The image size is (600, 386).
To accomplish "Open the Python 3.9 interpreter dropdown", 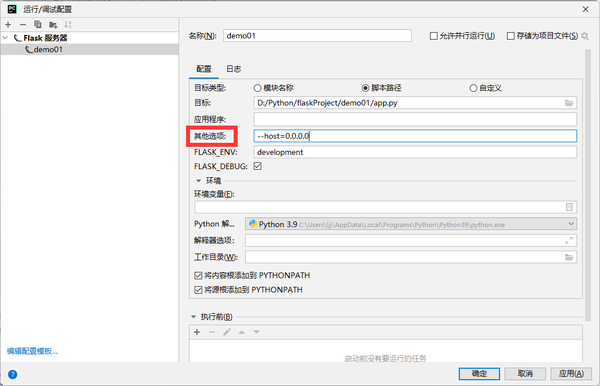I will point(411,224).
